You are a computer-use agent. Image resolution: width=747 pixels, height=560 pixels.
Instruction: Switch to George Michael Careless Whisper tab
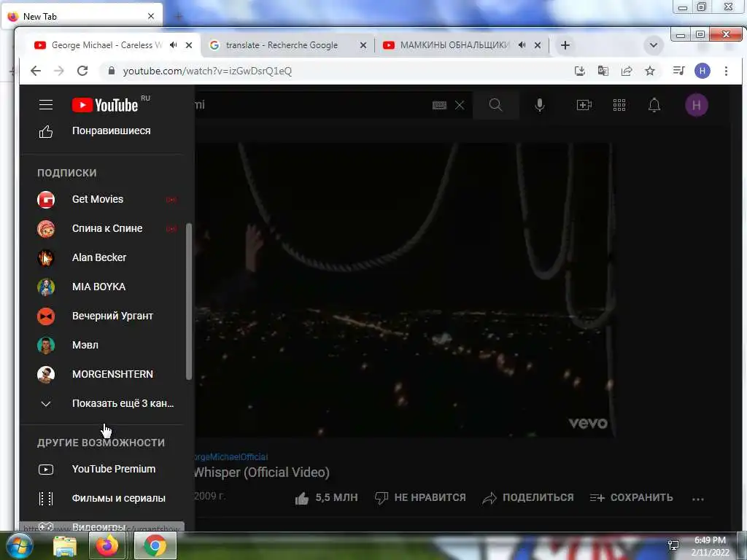[107, 45]
